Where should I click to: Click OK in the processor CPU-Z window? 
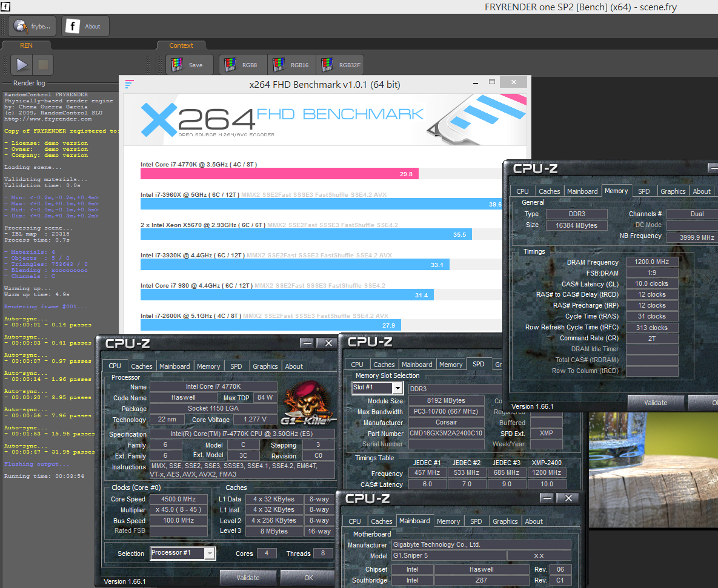(x=308, y=578)
